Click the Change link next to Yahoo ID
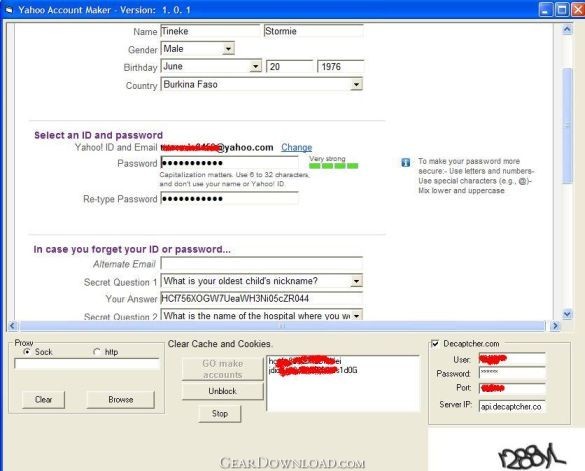The width and height of the screenshot is (585, 471). (x=296, y=147)
